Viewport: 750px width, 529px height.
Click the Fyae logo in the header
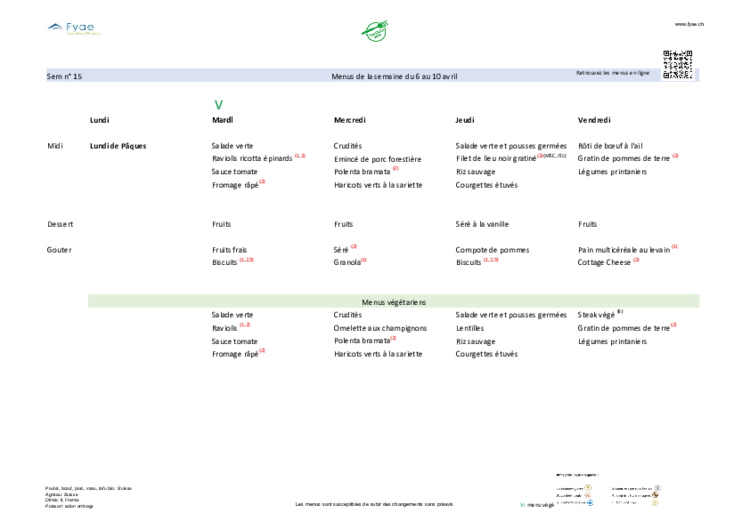[73, 27]
